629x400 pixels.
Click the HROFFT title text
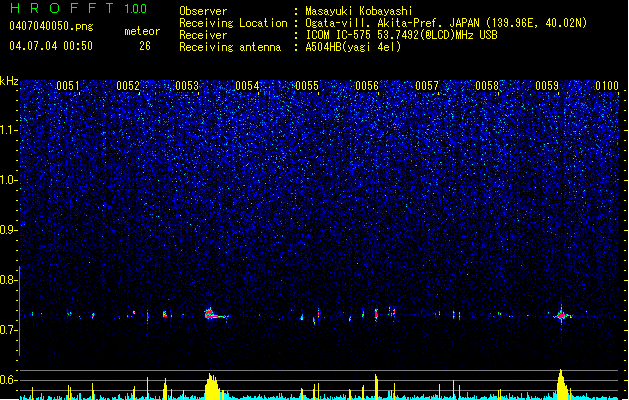point(61,8)
